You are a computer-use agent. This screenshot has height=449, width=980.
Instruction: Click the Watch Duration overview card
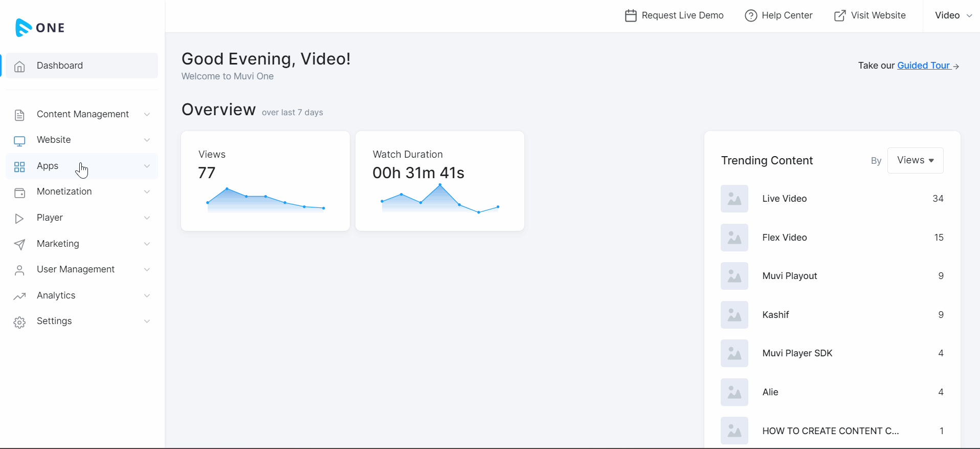pos(440,181)
